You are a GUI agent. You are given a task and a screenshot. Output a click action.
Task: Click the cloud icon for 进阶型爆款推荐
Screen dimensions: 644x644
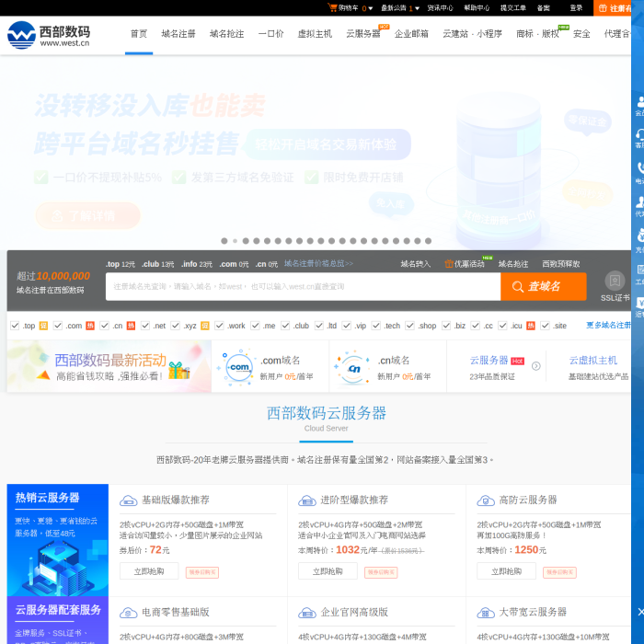pos(306,500)
